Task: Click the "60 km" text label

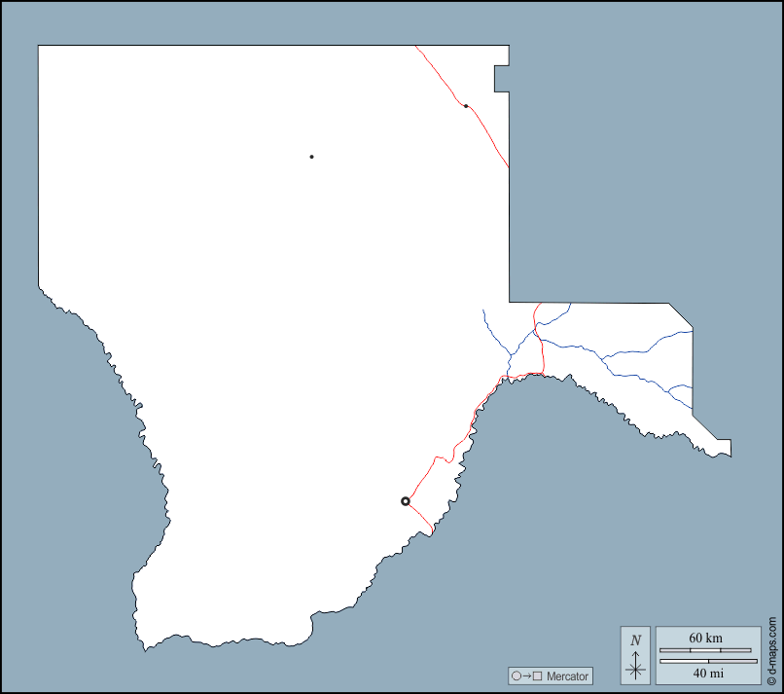Action: pos(705,638)
